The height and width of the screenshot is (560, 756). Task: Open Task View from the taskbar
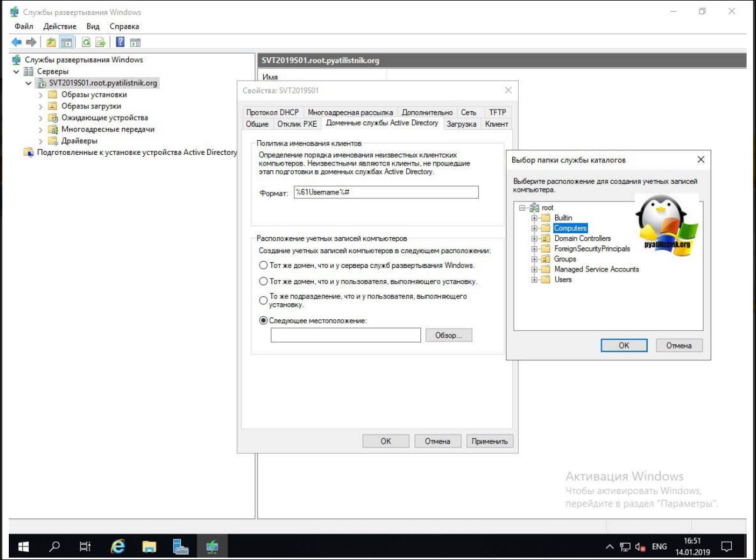pos(85,547)
